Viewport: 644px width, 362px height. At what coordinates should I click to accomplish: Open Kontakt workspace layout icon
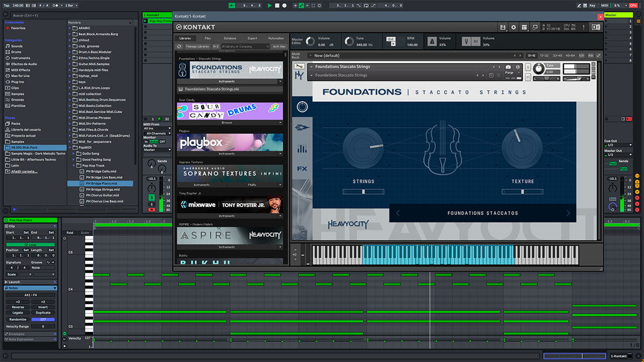(524, 27)
